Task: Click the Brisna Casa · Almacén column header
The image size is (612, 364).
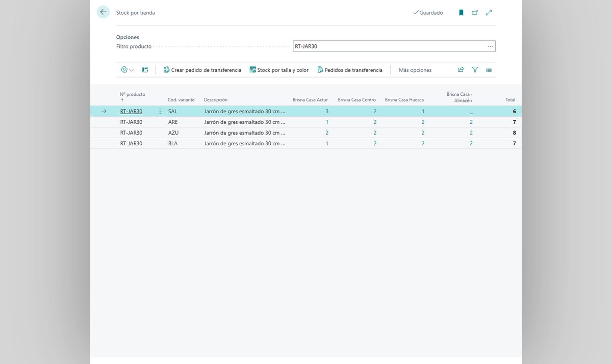Action: pos(460,97)
